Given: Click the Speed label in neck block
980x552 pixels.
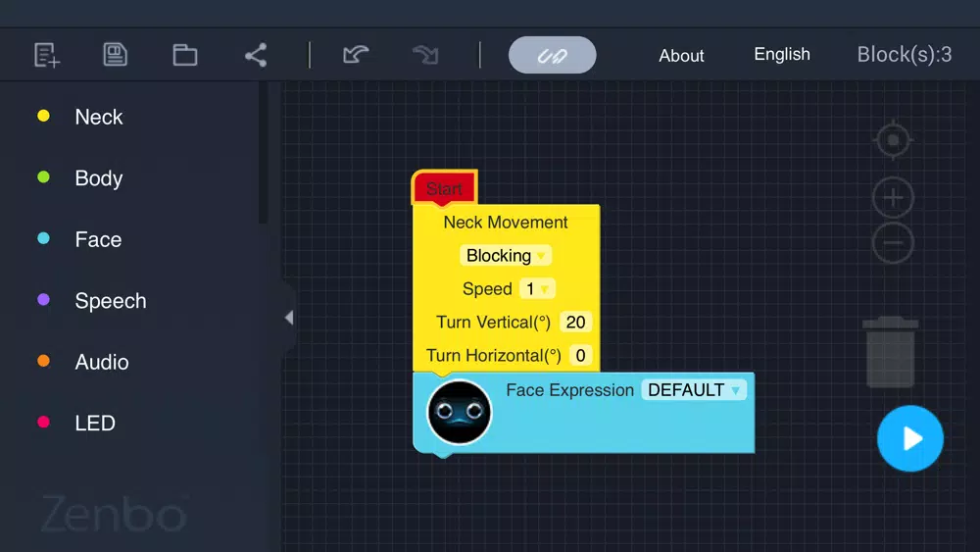Looking at the screenshot, I should (487, 289).
